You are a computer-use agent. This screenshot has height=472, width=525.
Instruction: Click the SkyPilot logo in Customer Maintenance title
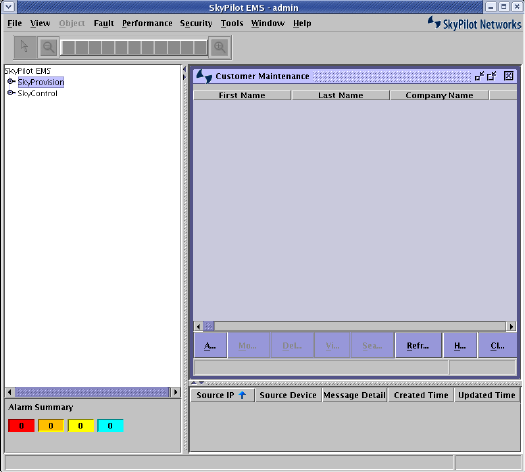[x=204, y=76]
